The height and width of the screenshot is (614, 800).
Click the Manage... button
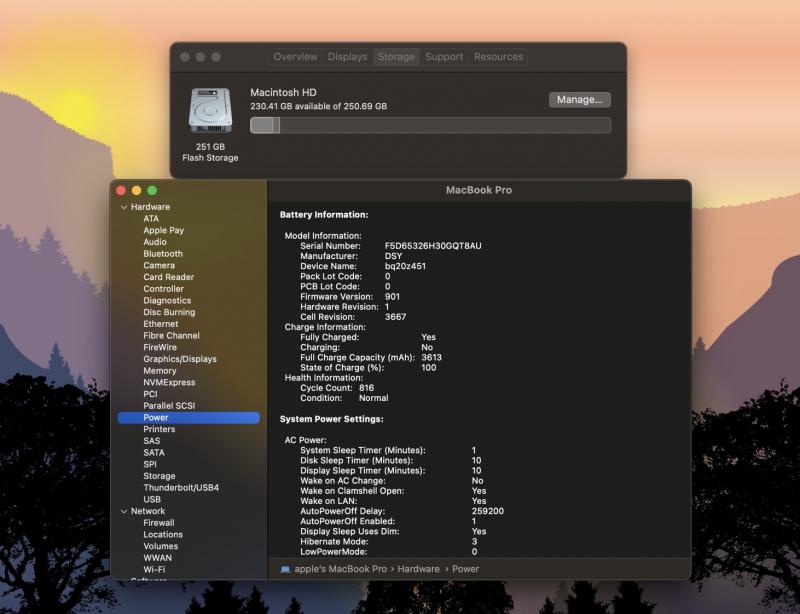[x=580, y=100]
